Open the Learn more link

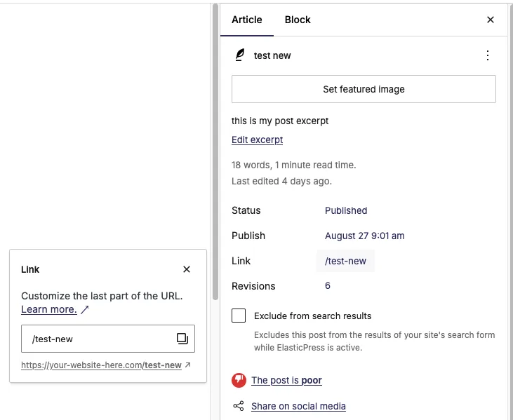(48, 309)
